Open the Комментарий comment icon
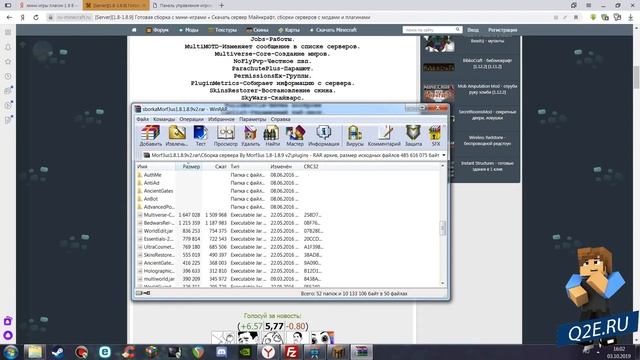This screenshot has height=360, width=640. pos(384,136)
